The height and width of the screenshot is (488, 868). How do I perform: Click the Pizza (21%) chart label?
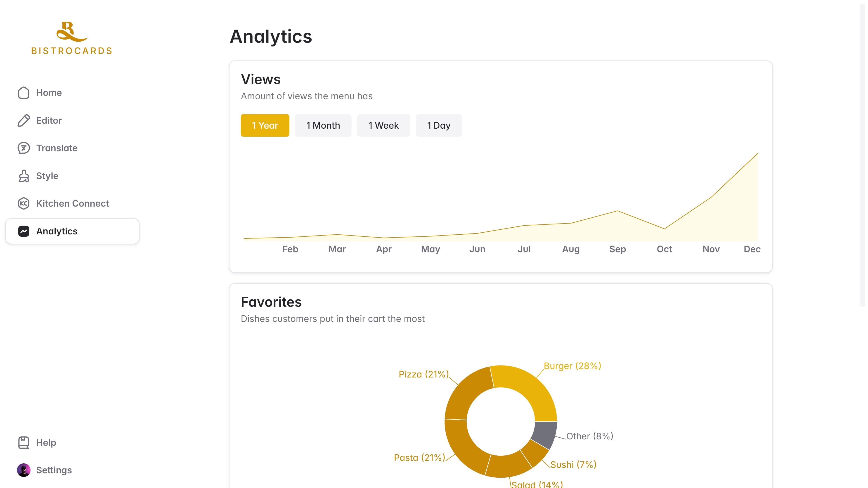click(x=423, y=374)
